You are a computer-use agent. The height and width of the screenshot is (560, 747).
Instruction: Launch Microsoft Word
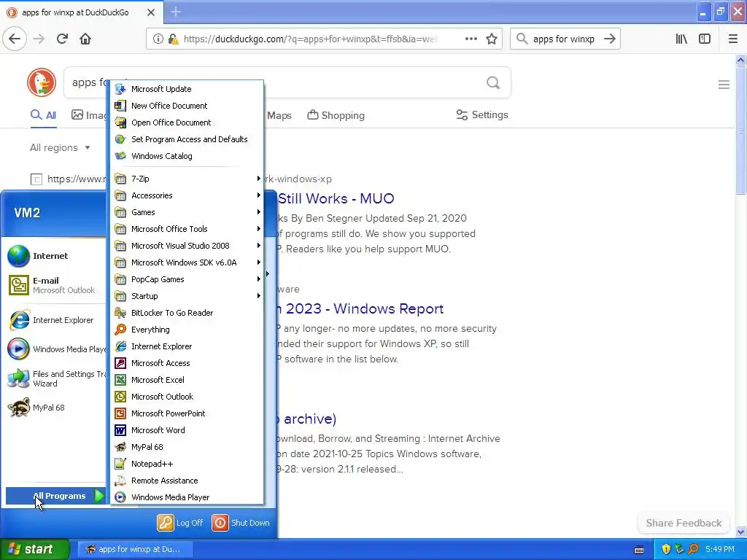pos(187,430)
